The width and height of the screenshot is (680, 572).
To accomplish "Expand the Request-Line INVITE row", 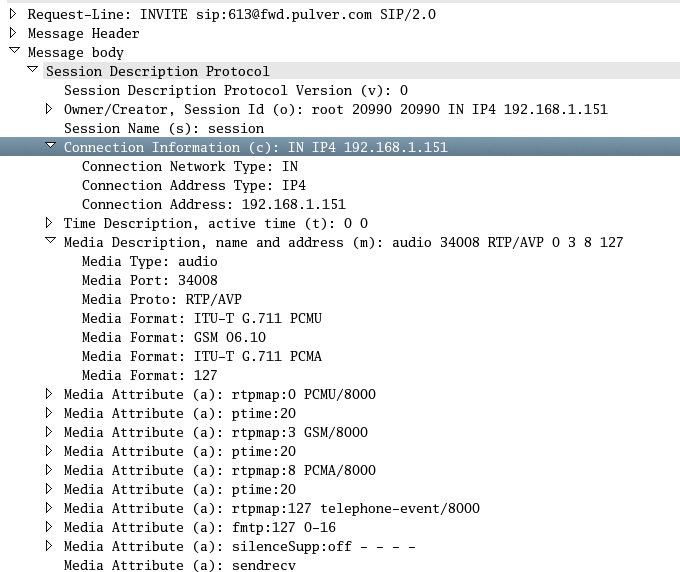I will [13, 14].
